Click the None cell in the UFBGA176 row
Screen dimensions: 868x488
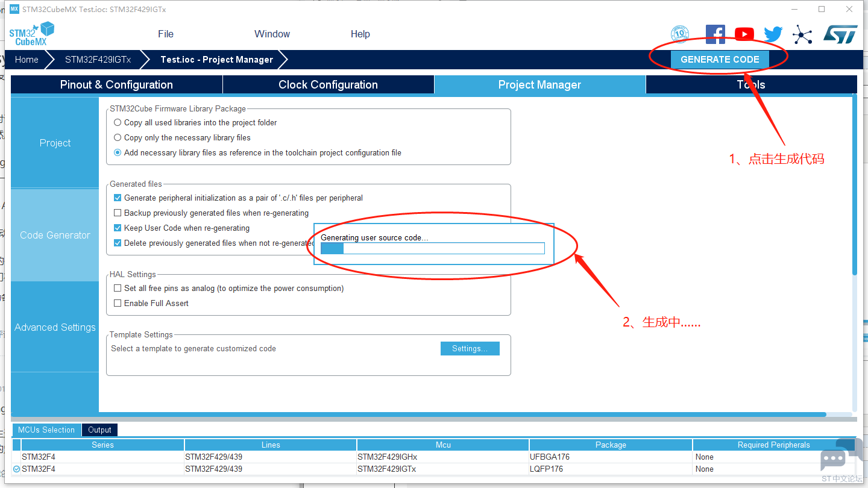pos(774,457)
